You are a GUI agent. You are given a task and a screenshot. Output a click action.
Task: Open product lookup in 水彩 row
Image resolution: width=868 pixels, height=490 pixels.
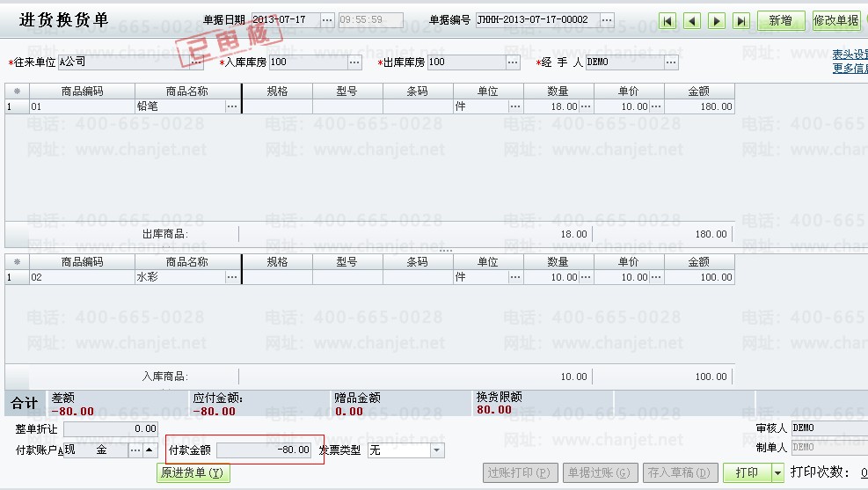(232, 277)
